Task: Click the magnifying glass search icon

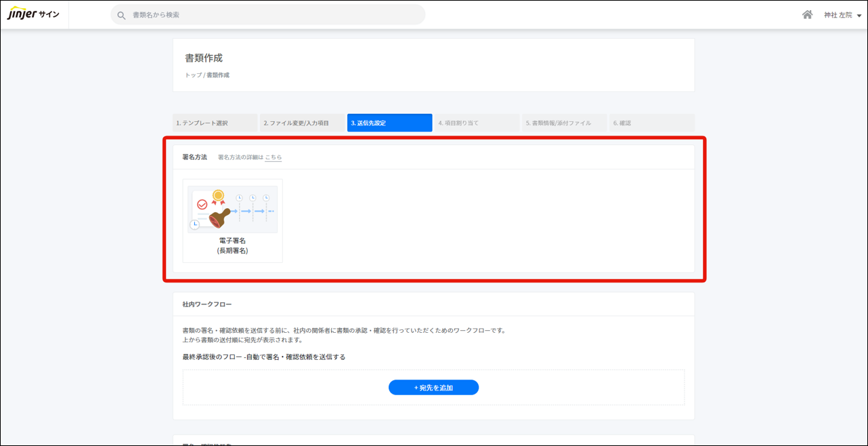Action: click(121, 15)
